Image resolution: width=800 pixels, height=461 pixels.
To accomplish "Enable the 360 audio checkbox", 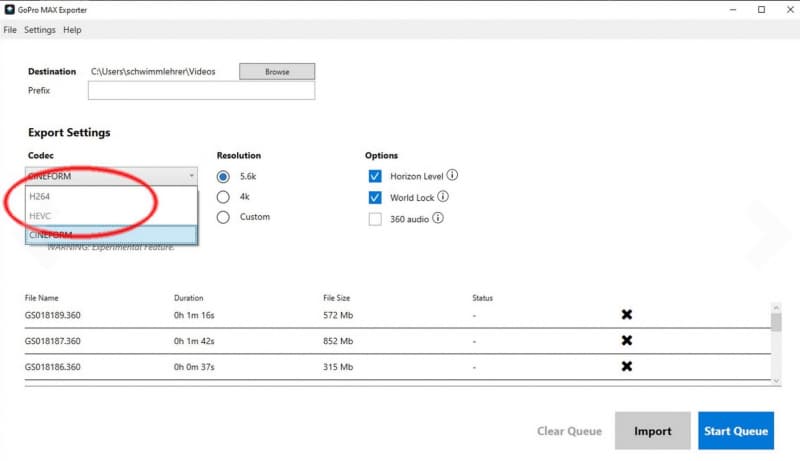I will [x=374, y=219].
